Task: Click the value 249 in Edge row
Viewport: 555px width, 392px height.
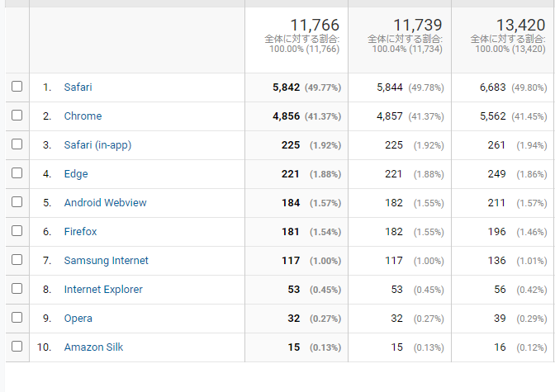Action: (496, 174)
